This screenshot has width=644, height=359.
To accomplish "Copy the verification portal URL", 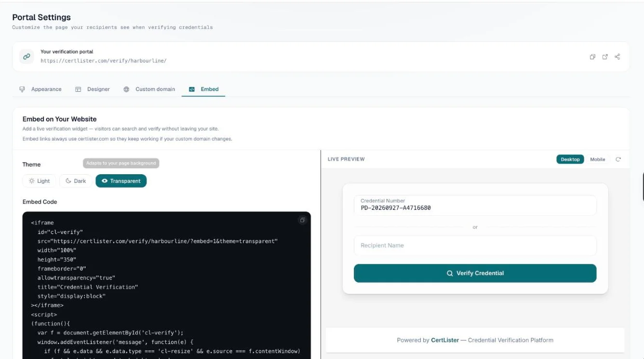I will (592, 57).
